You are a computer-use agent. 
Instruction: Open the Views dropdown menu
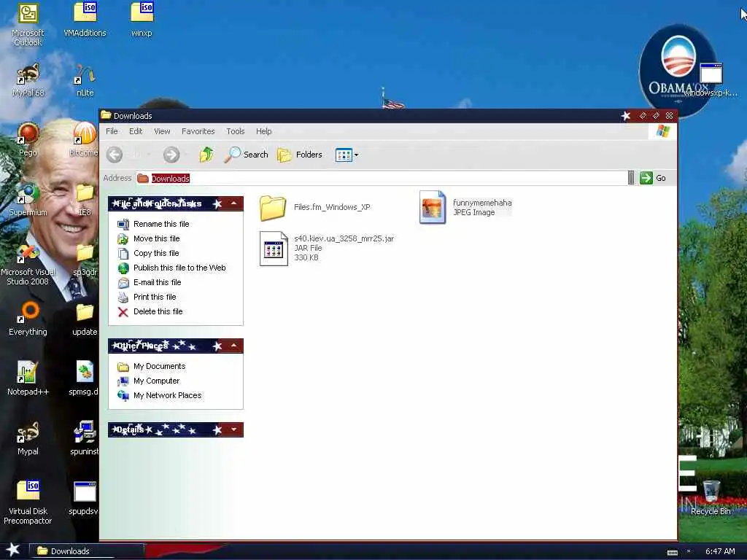click(347, 155)
